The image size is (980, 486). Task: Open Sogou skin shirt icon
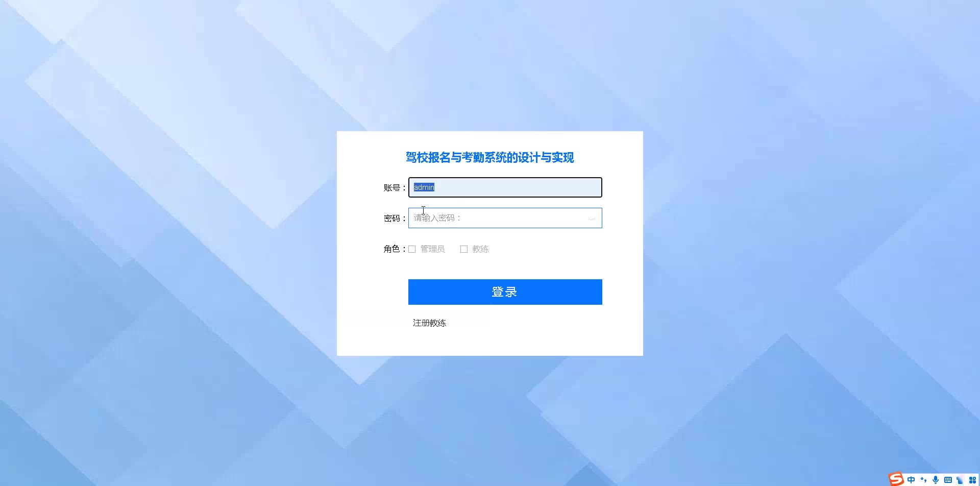[960, 479]
